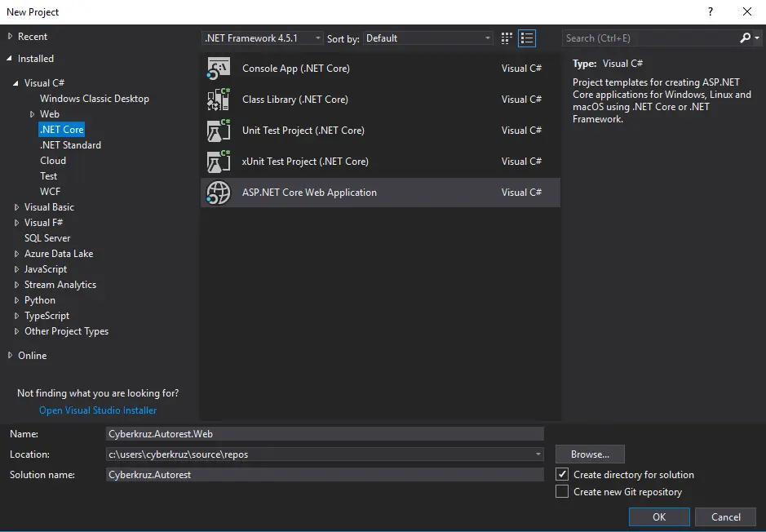Select xUnit Test Project (.NET Core) name
The image size is (766, 532).
click(x=305, y=162)
